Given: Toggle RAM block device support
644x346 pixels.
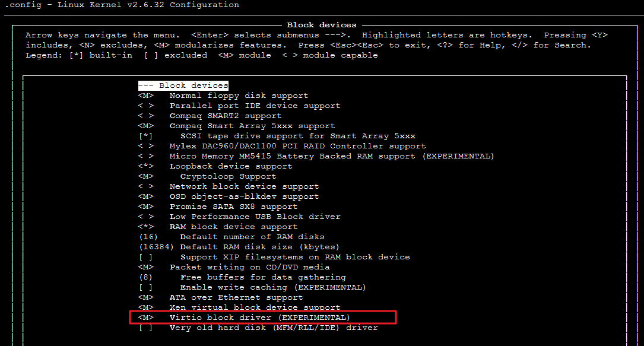Looking at the screenshot, I should (146, 227).
